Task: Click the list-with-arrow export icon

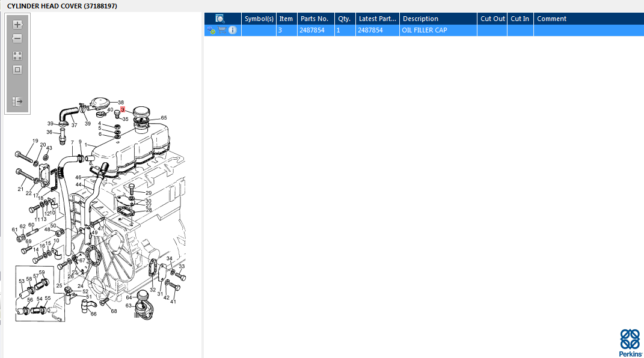Action: point(17,102)
